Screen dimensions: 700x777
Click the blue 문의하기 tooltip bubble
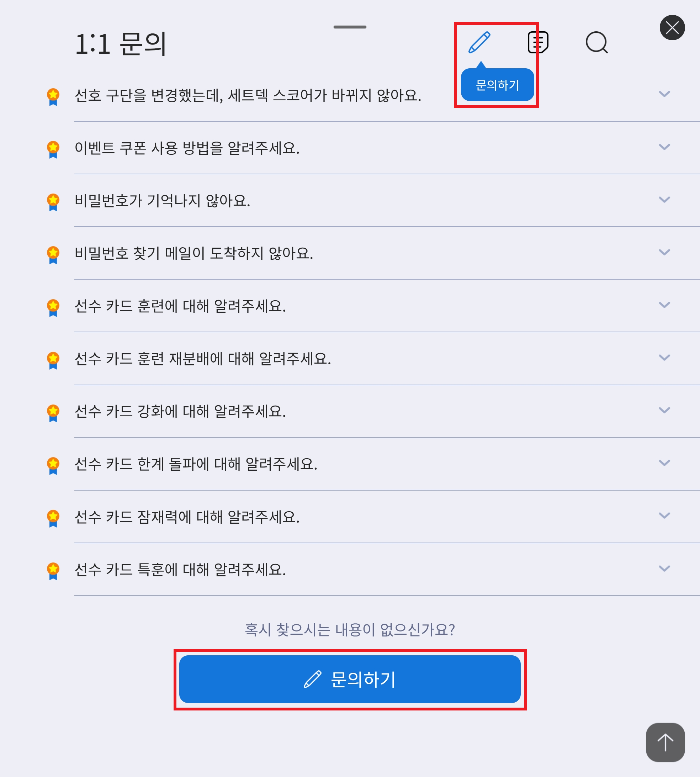tap(497, 85)
